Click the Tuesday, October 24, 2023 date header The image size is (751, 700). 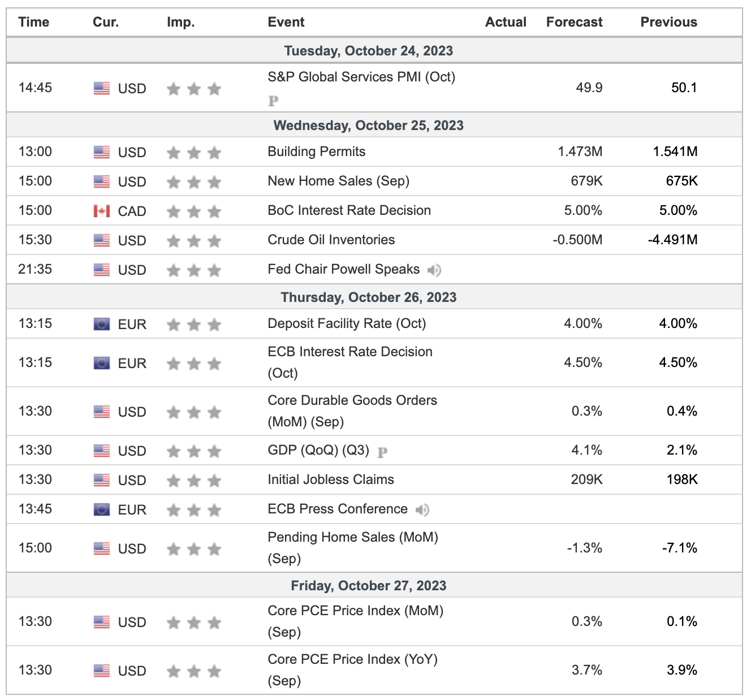click(x=369, y=51)
